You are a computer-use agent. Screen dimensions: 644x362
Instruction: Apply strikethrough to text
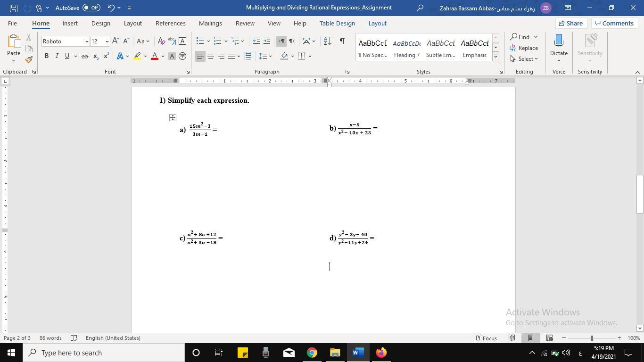click(85, 56)
